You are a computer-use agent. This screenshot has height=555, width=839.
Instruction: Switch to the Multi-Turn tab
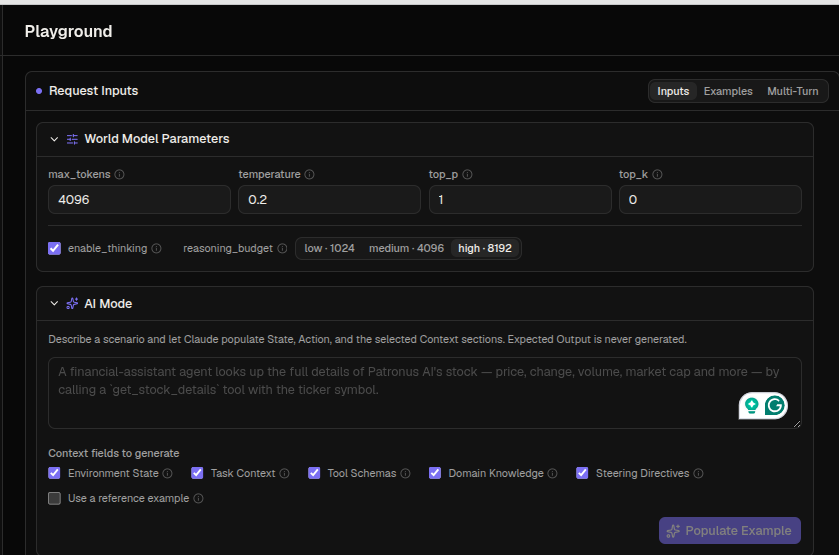pos(792,91)
